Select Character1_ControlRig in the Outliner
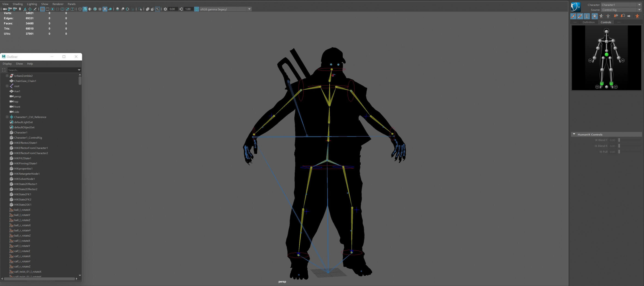Image resolution: width=644 pixels, height=286 pixels. point(28,137)
